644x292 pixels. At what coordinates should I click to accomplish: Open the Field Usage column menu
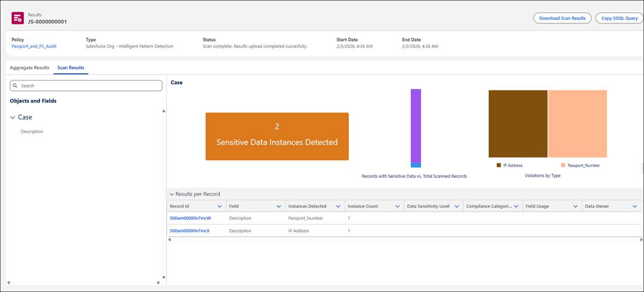[575, 206]
